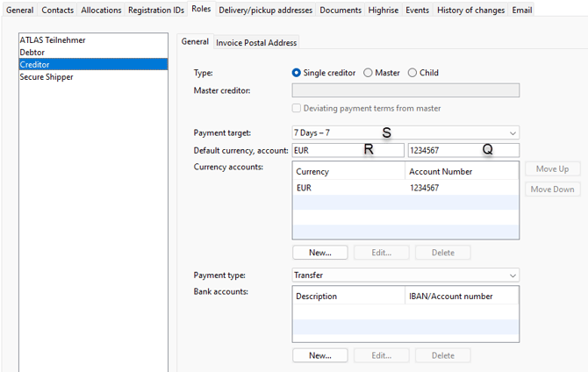Click the default account number field
This screenshot has height=372, width=588.
(x=463, y=150)
